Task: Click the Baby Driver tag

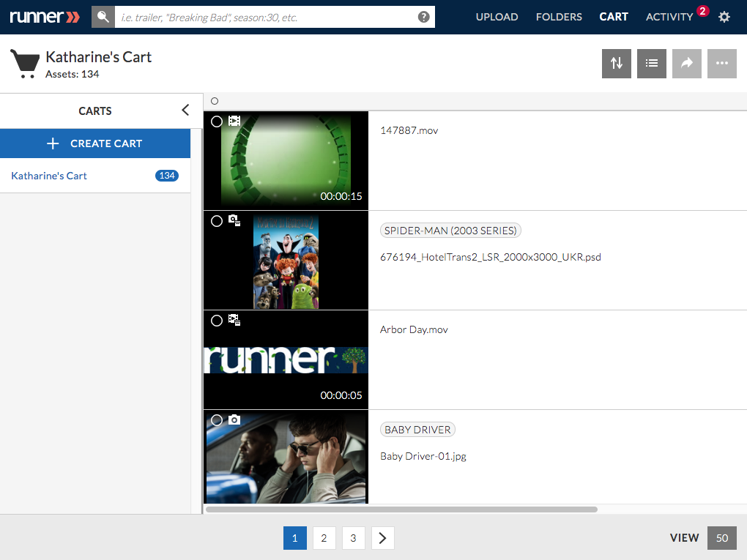Action: 417,430
